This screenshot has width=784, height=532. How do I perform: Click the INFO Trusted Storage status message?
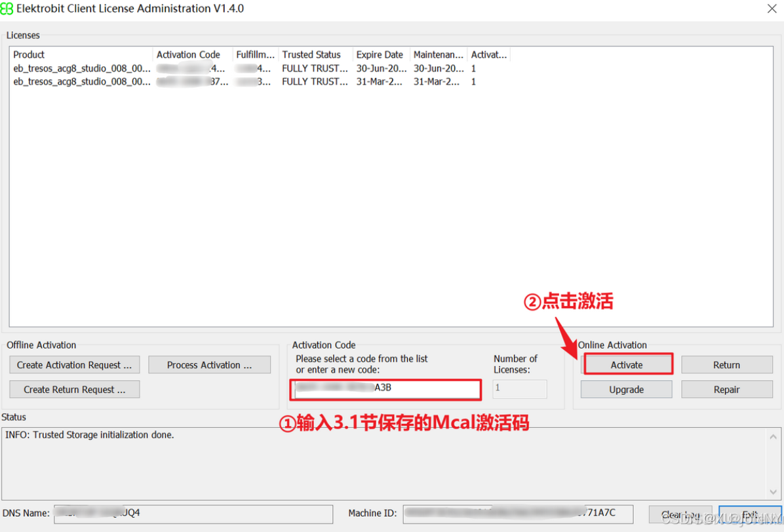[x=90, y=435]
